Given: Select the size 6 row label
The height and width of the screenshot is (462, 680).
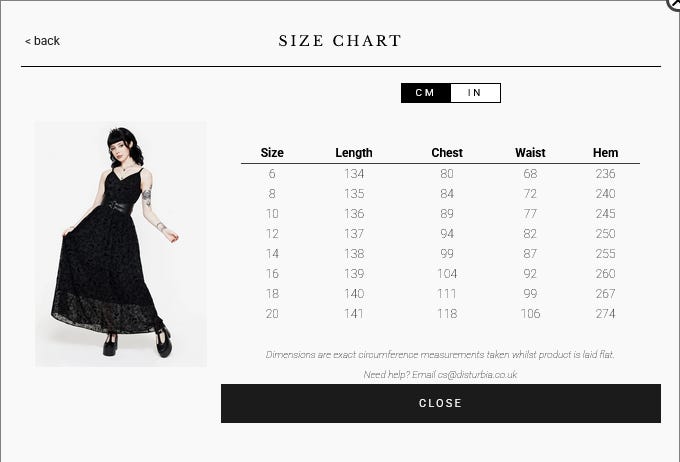Looking at the screenshot, I should pos(272,174).
